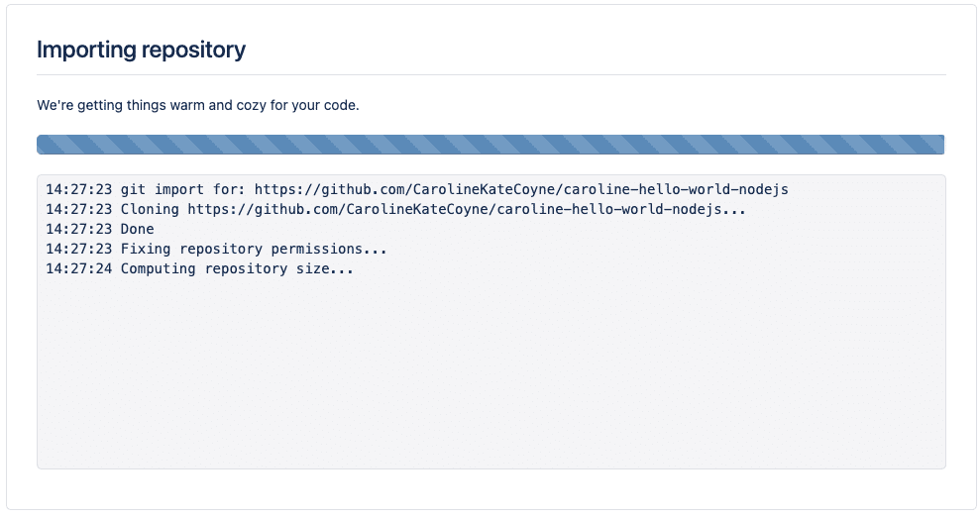Click the empty area of the log box
980x518 pixels.
click(490, 376)
